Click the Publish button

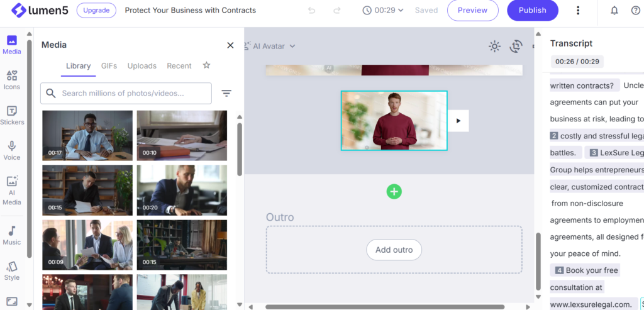(x=532, y=10)
